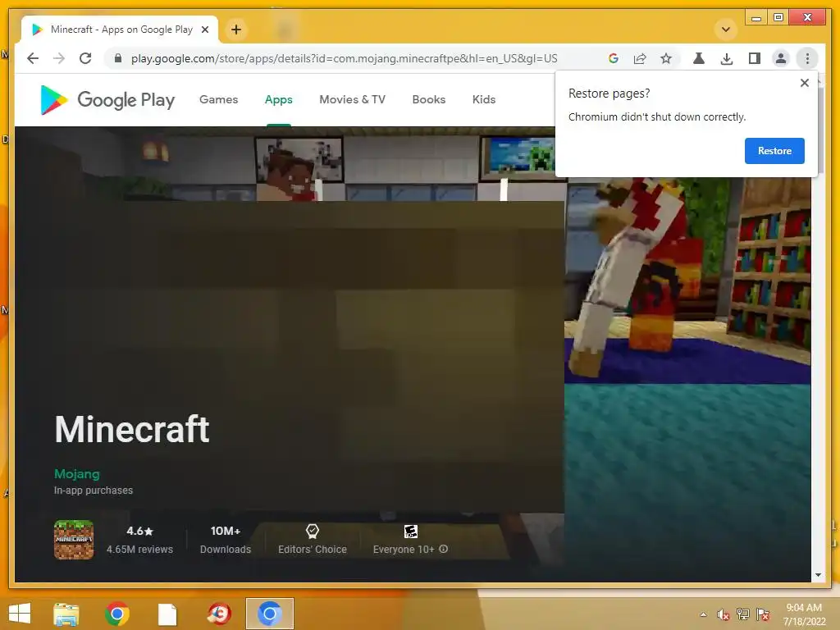Click the Minecraft title text
The height and width of the screenshot is (630, 840).
coord(132,429)
